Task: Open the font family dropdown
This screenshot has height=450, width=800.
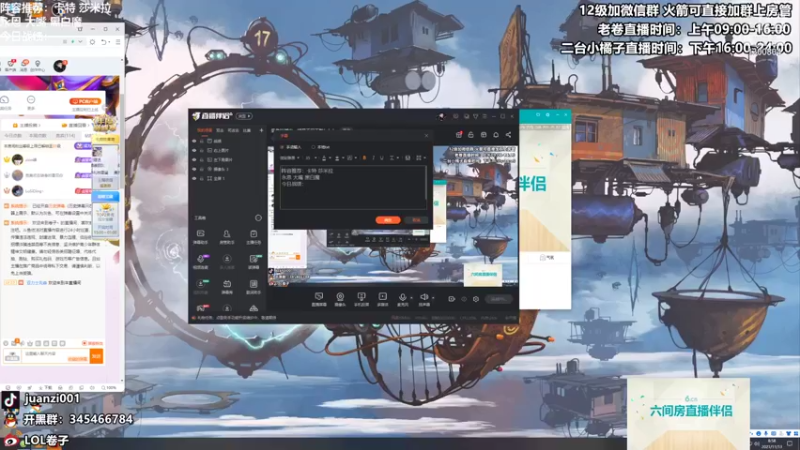Action: pos(290,158)
